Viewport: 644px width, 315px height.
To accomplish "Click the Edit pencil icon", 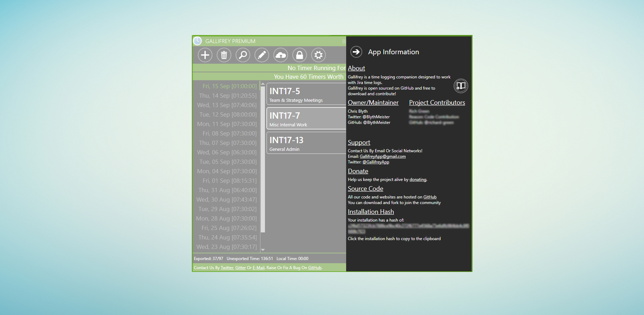I will [x=262, y=55].
